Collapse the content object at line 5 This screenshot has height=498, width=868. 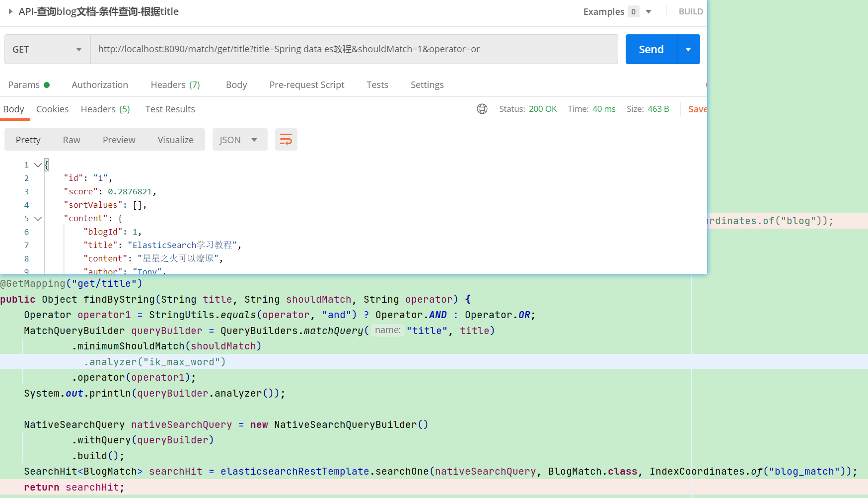coord(38,218)
